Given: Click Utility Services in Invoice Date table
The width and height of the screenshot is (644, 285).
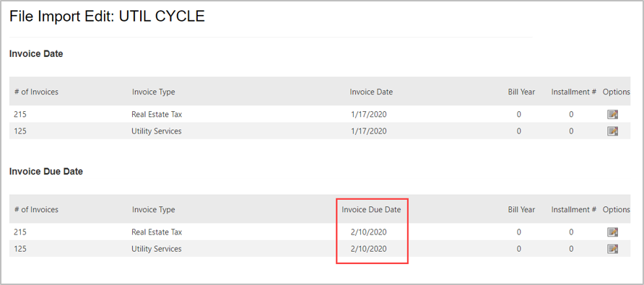Looking at the screenshot, I should click(157, 131).
